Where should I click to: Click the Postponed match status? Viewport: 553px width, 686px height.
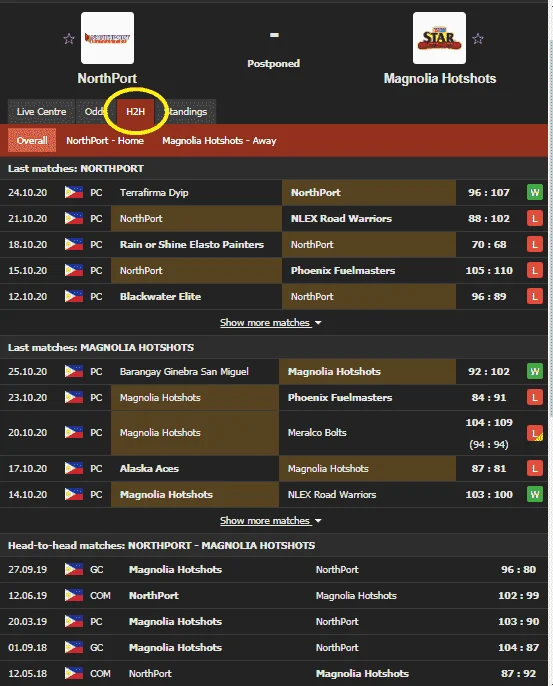click(273, 63)
